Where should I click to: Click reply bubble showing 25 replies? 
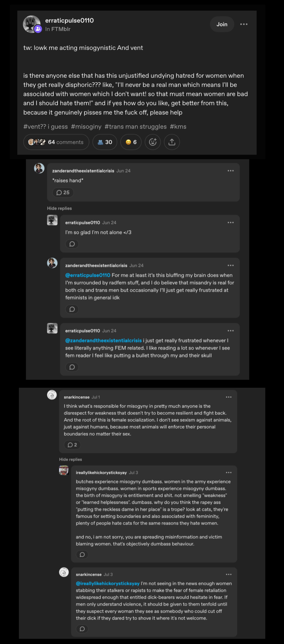63,192
